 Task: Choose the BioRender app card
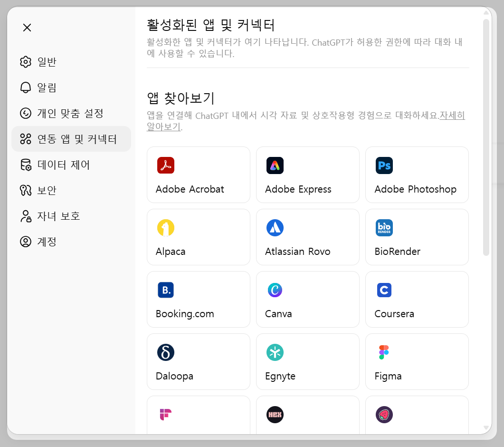click(x=417, y=237)
